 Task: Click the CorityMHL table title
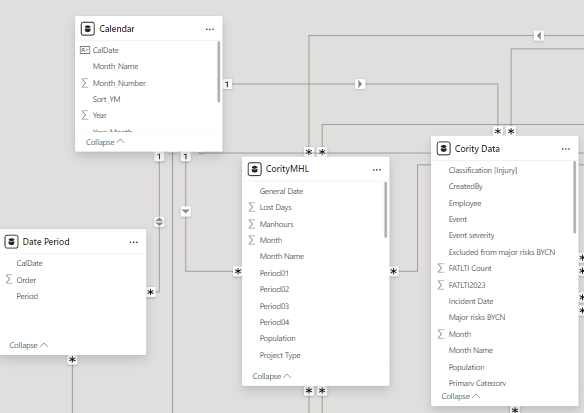pyautogui.click(x=287, y=169)
